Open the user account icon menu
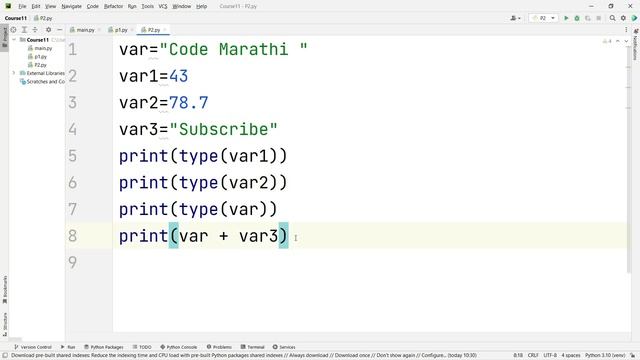The image size is (640, 360). coord(515,18)
